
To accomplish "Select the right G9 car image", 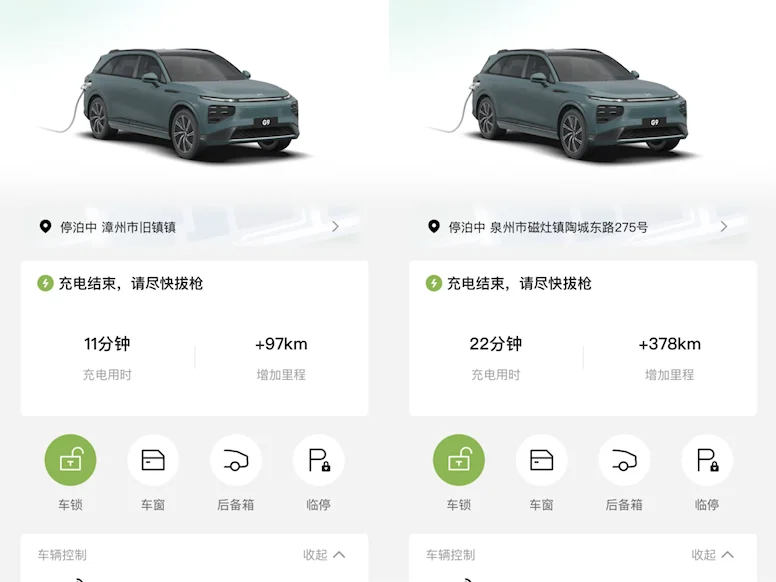I will click(562, 103).
